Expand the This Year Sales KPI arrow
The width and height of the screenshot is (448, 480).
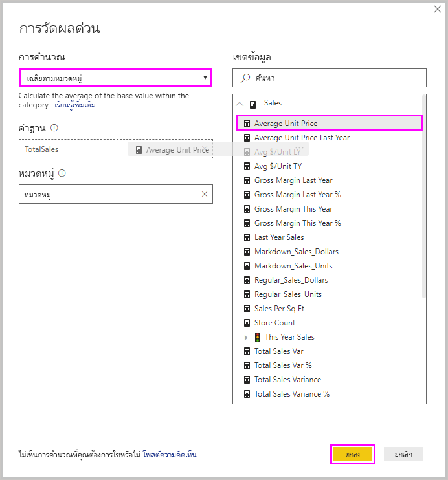pyautogui.click(x=246, y=337)
